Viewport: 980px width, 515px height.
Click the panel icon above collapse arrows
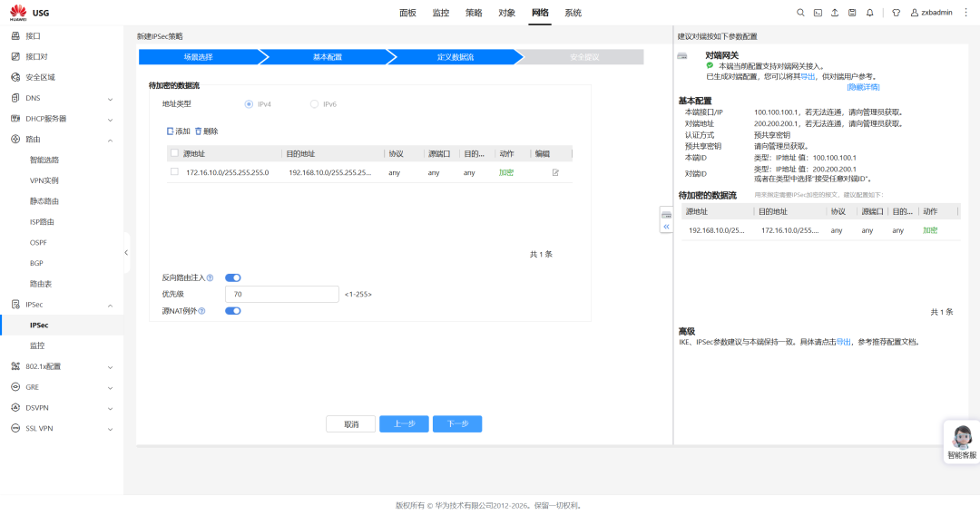(666, 215)
